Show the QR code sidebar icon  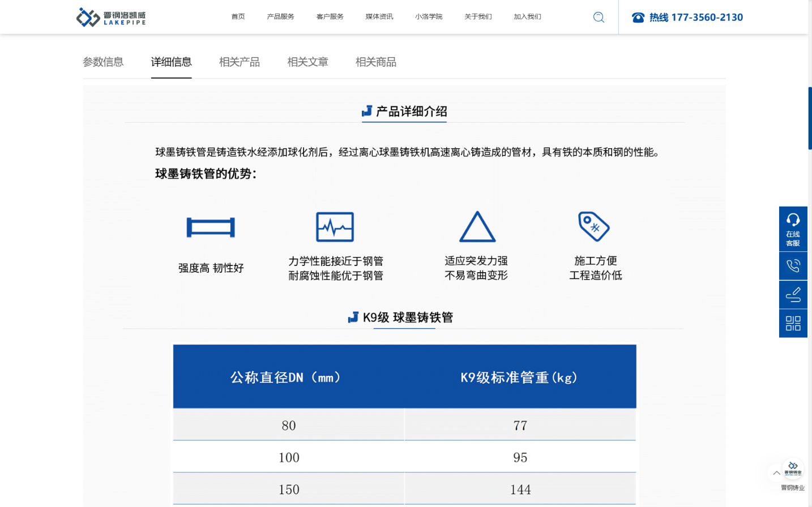coord(793,324)
